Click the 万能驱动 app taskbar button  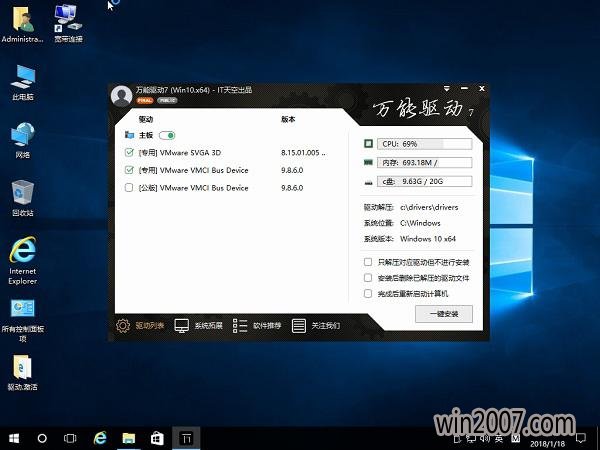(x=186, y=438)
